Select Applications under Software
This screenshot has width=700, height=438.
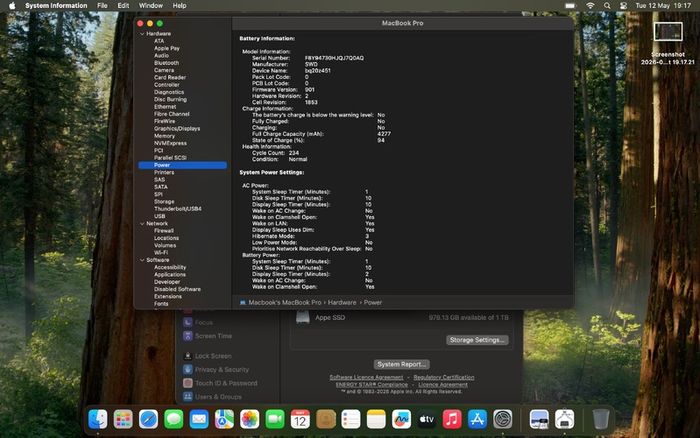(170, 275)
